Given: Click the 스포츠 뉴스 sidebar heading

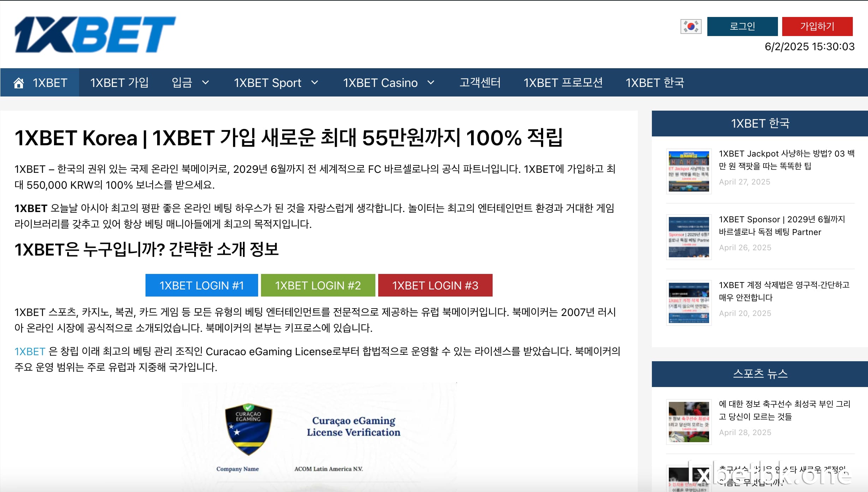Looking at the screenshot, I should pyautogui.click(x=760, y=374).
